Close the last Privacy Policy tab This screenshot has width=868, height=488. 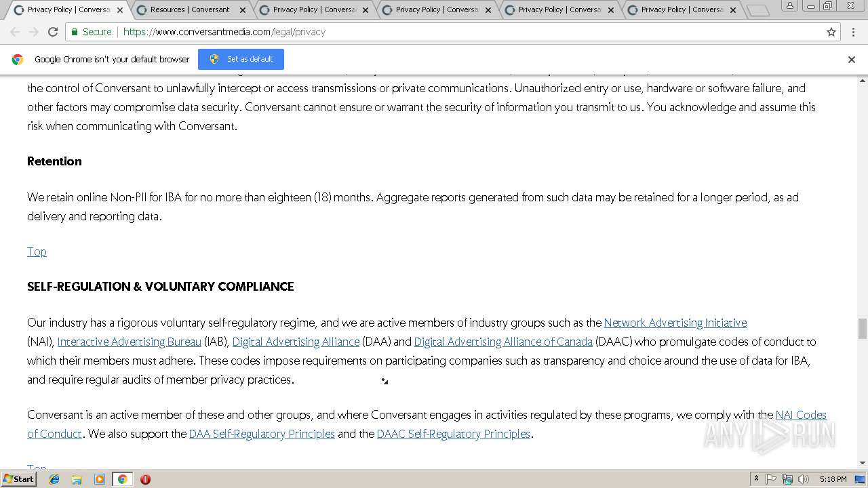point(733,10)
